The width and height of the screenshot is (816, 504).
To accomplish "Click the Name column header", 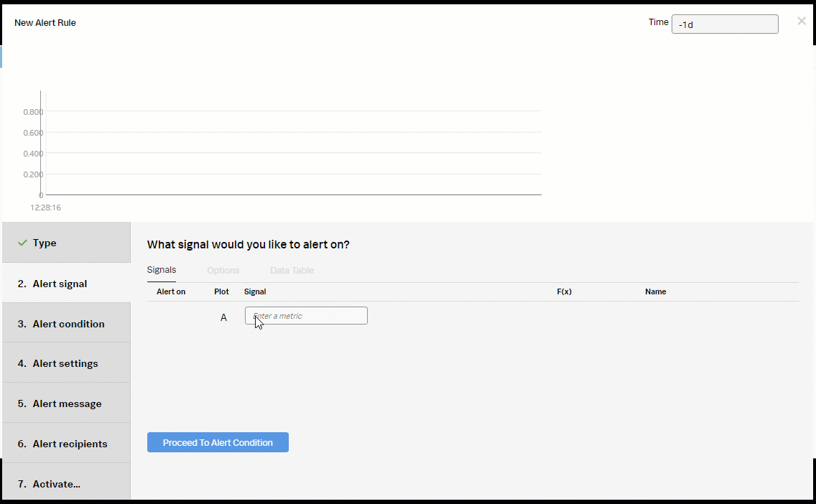I will 655,291.
